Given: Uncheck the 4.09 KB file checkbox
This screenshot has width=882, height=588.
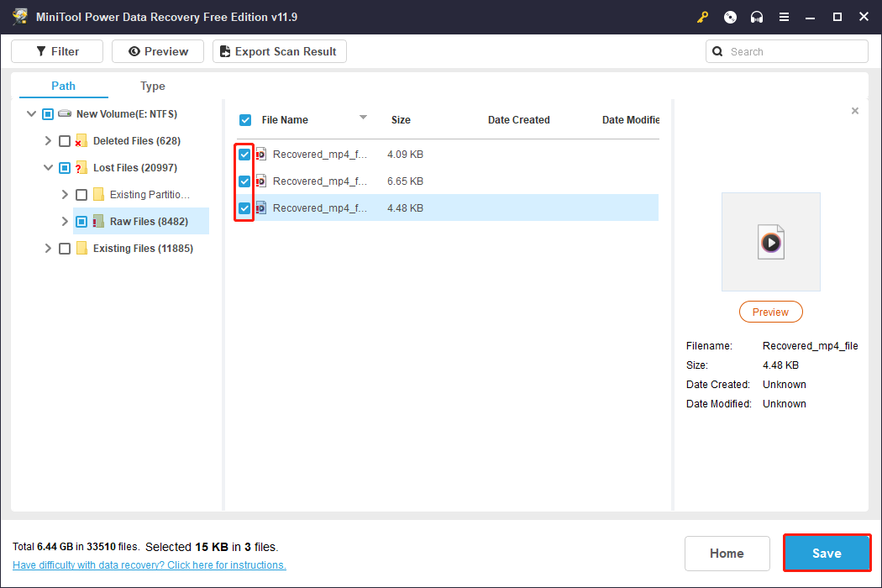Looking at the screenshot, I should click(x=244, y=155).
